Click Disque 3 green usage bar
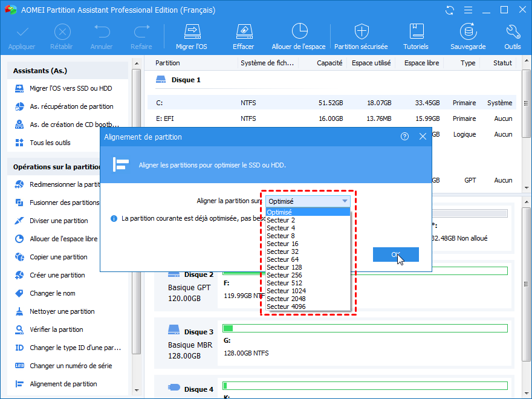The width and height of the screenshot is (532, 399). point(365,328)
